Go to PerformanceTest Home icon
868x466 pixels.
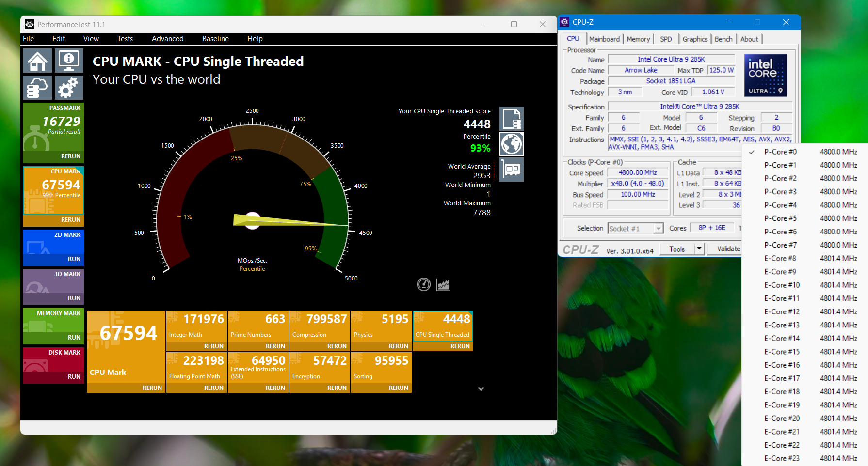point(37,61)
